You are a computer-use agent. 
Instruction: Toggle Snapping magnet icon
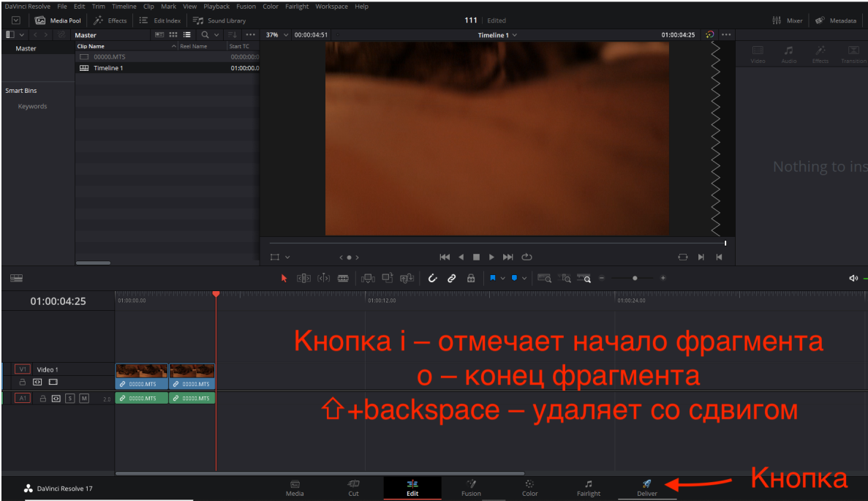pyautogui.click(x=432, y=279)
